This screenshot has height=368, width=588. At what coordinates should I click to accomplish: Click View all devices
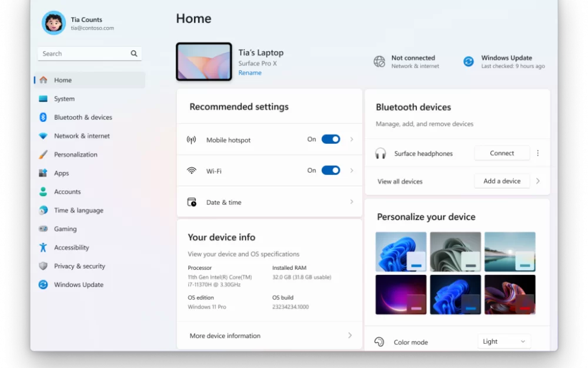tap(400, 181)
